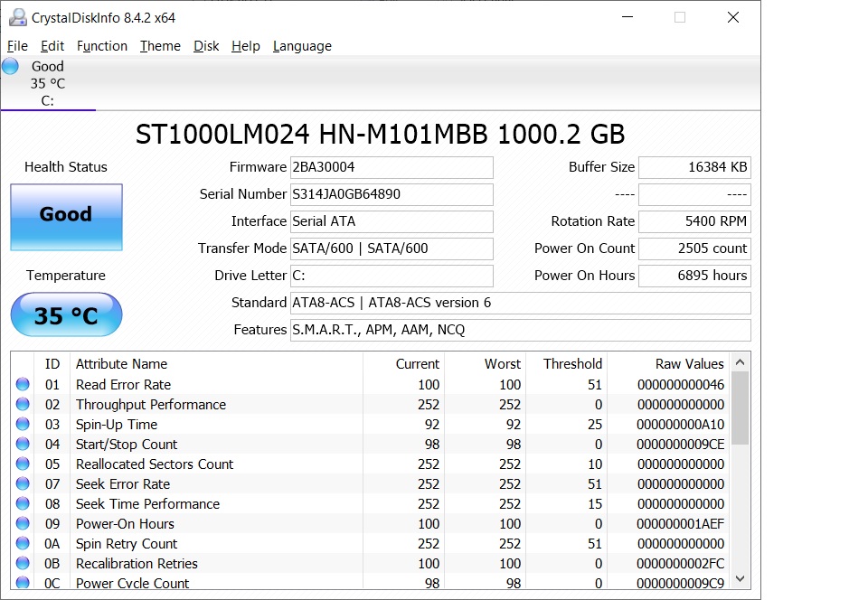Click the status orb for Read Error Rate
This screenshot has width=868, height=600.
coord(23,384)
